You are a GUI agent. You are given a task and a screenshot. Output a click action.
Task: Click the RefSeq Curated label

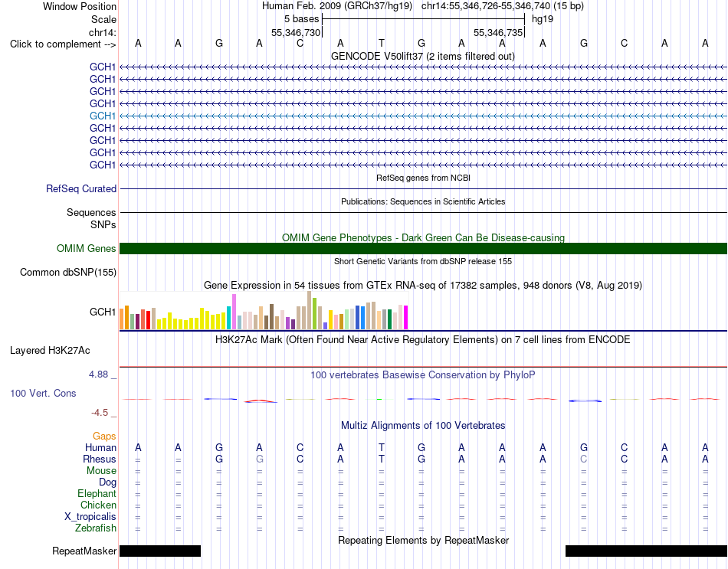pos(80,189)
